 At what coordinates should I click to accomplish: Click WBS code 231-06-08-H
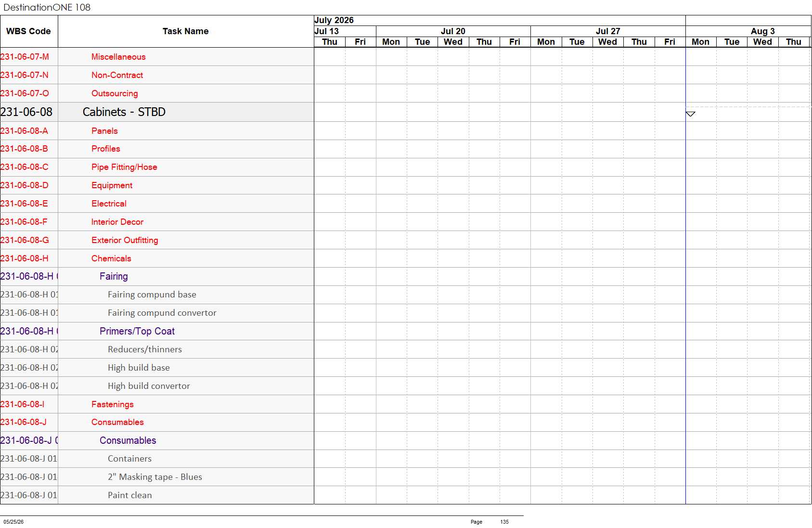point(25,258)
